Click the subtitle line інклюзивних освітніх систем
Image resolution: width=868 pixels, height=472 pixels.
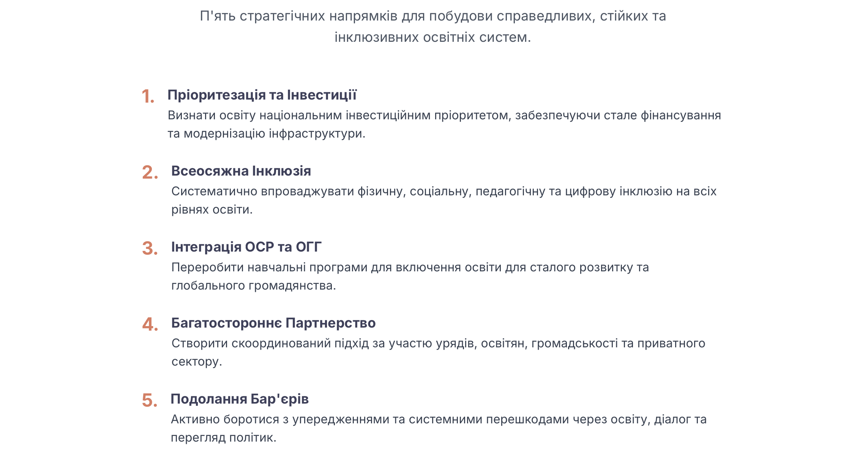click(433, 37)
